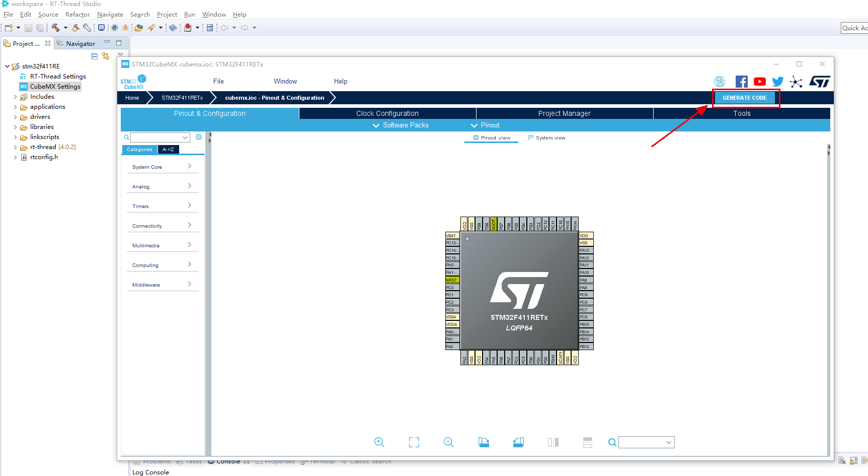Click the Rebuild icon in toolbar
868x476 pixels.
click(x=75, y=28)
